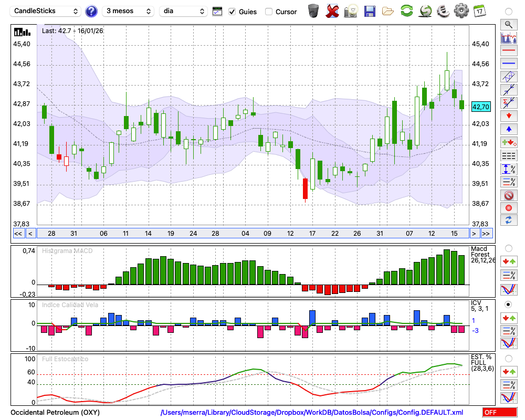Select the radio button beside Estocastico panel

pos(508,358)
